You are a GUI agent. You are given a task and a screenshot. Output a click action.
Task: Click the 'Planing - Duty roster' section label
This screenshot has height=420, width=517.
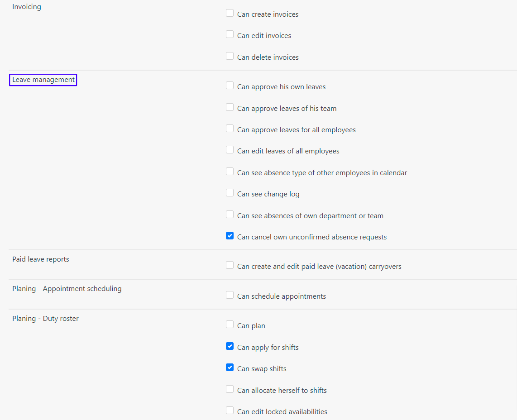(45, 319)
